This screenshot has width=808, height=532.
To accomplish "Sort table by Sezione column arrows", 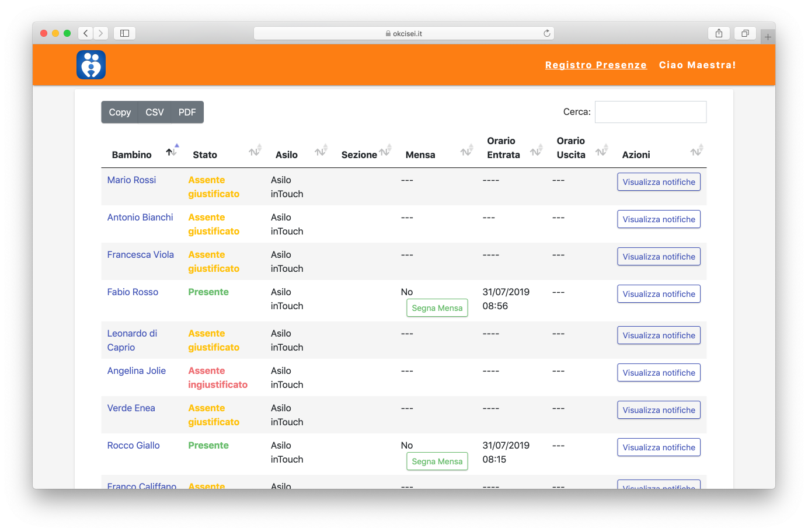I will tap(385, 151).
